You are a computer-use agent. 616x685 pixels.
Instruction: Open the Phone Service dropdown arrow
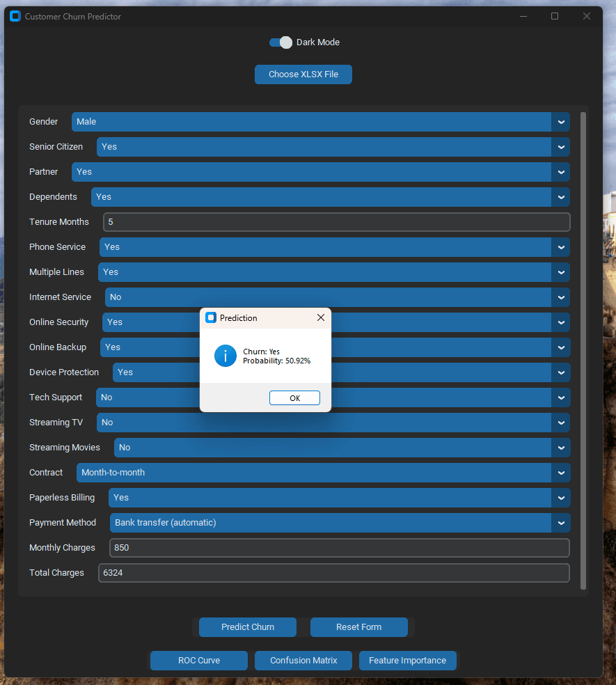[561, 247]
